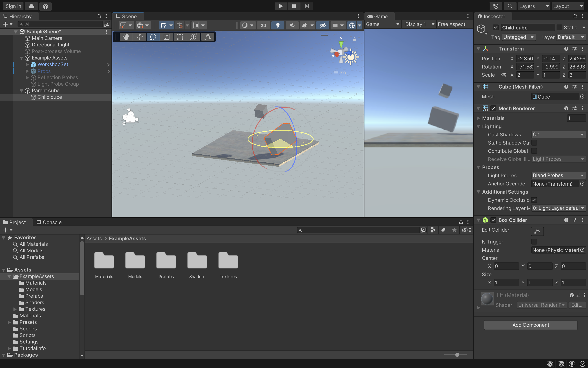Select the Rect tool
The width and height of the screenshot is (588, 368).
coord(180,37)
